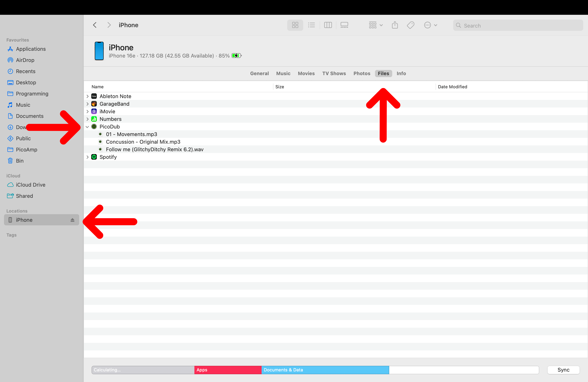Open the Photos tab
This screenshot has height=382, width=588.
pyautogui.click(x=362, y=73)
